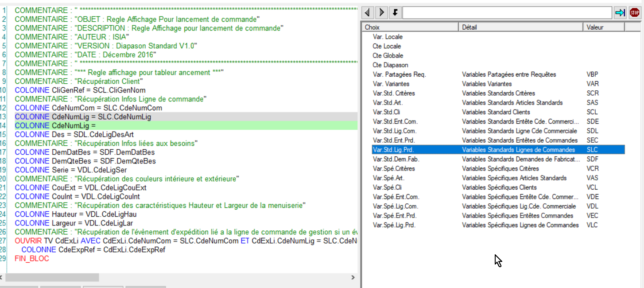
Task: Select Var.Std.Dem.Fab. row
Action: (x=396, y=159)
